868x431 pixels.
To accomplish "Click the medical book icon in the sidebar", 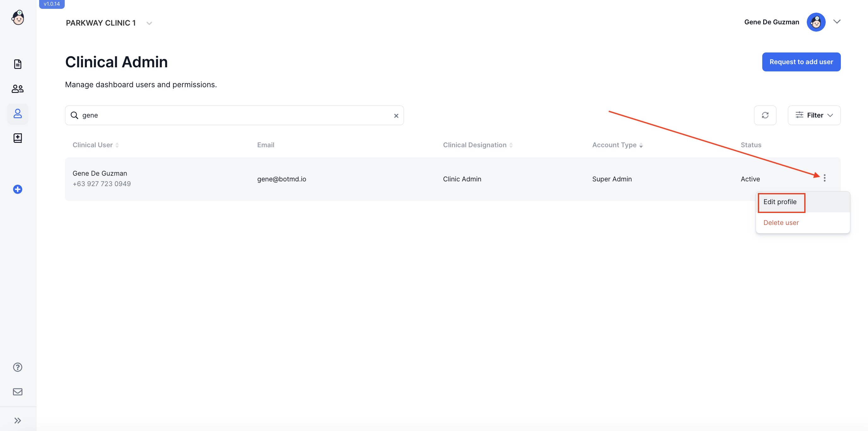I will tap(18, 138).
